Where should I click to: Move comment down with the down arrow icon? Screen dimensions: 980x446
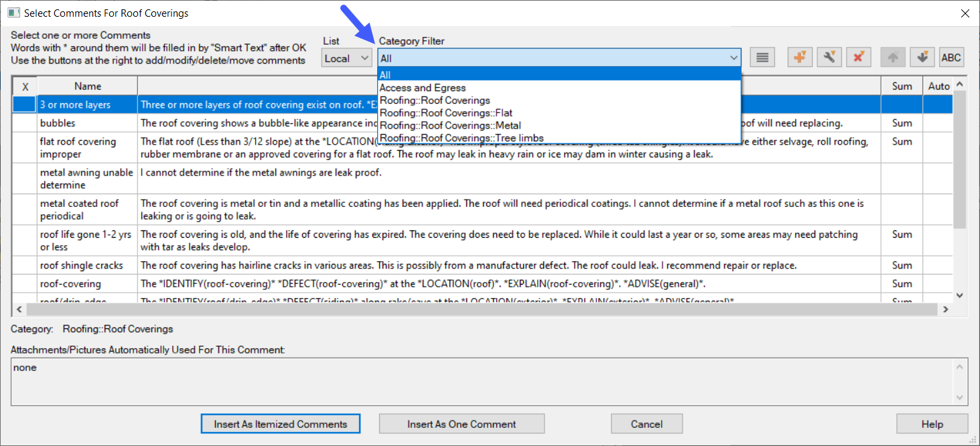tap(922, 58)
